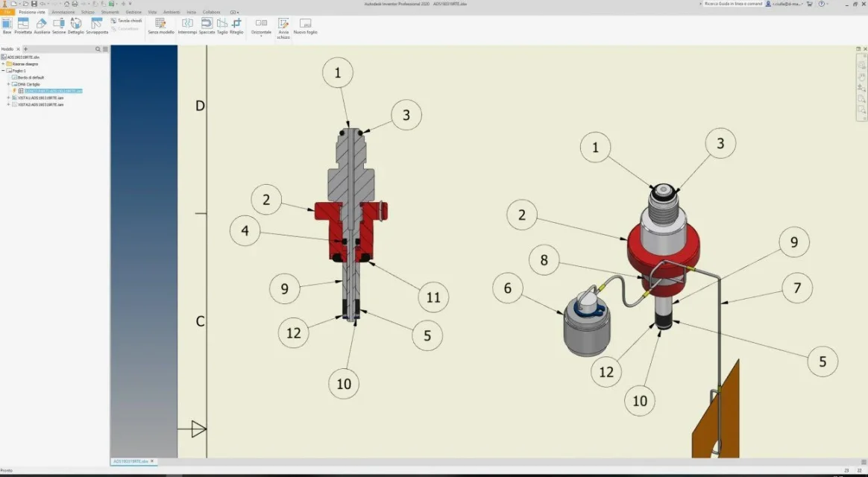Image resolution: width=868 pixels, height=477 pixels.
Task: Start a sketch with Avvia schizzo
Action: [283, 28]
